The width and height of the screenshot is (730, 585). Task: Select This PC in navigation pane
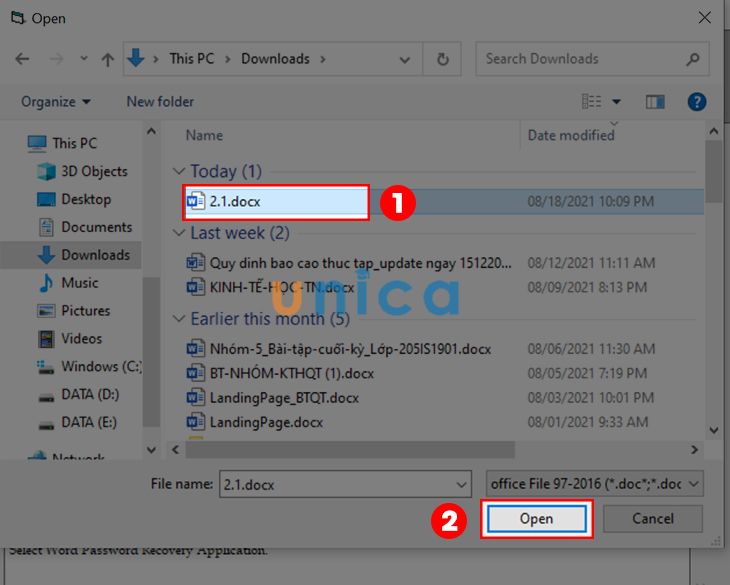(62, 143)
